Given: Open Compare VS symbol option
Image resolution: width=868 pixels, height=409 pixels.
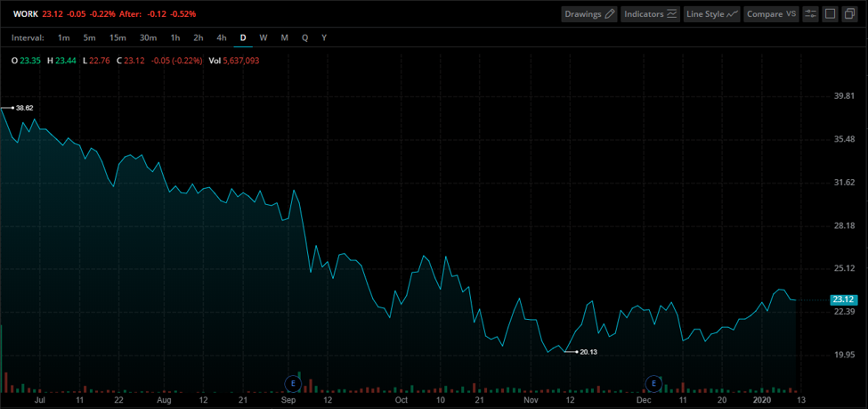Looking at the screenshot, I should pyautogui.click(x=771, y=14).
